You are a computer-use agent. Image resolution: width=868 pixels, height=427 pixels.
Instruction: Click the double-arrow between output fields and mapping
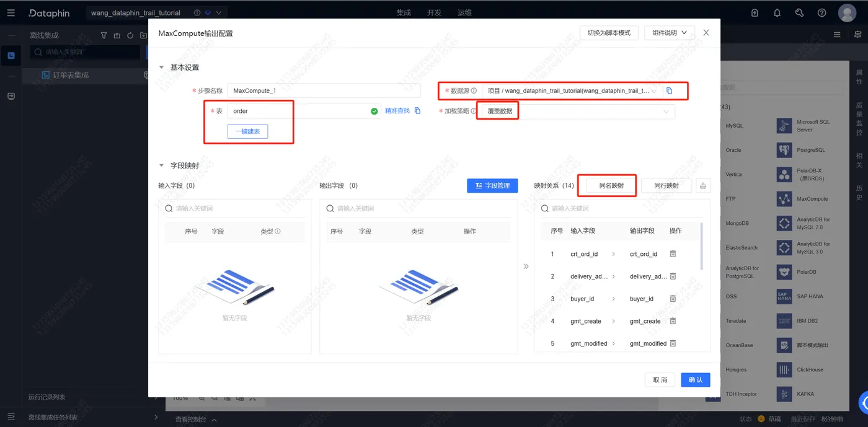coord(526,266)
